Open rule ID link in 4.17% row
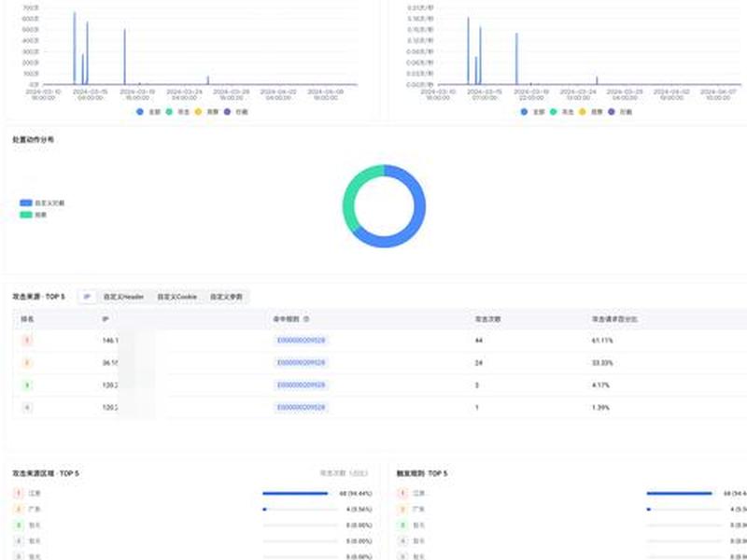The image size is (747, 560). coord(301,385)
